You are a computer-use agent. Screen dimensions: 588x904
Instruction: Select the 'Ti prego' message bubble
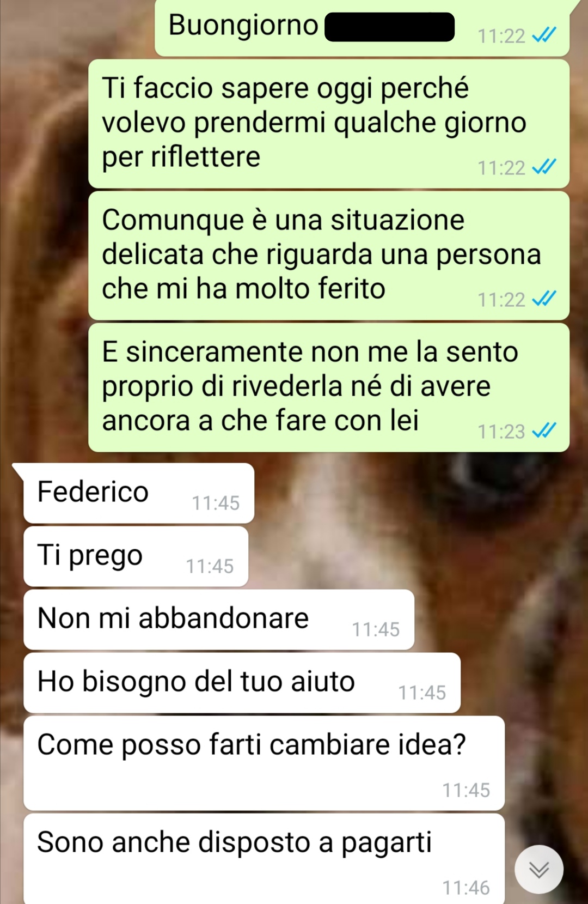click(136, 556)
